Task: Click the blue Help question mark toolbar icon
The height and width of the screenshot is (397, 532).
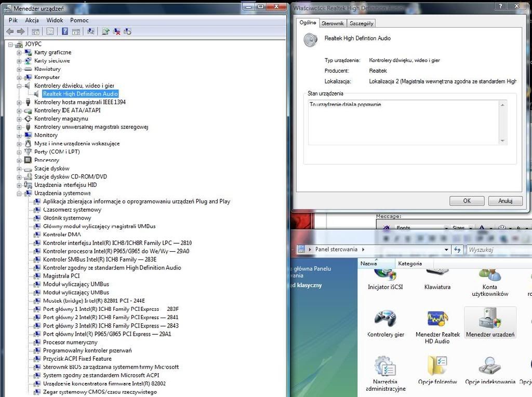Action: click(x=65, y=32)
